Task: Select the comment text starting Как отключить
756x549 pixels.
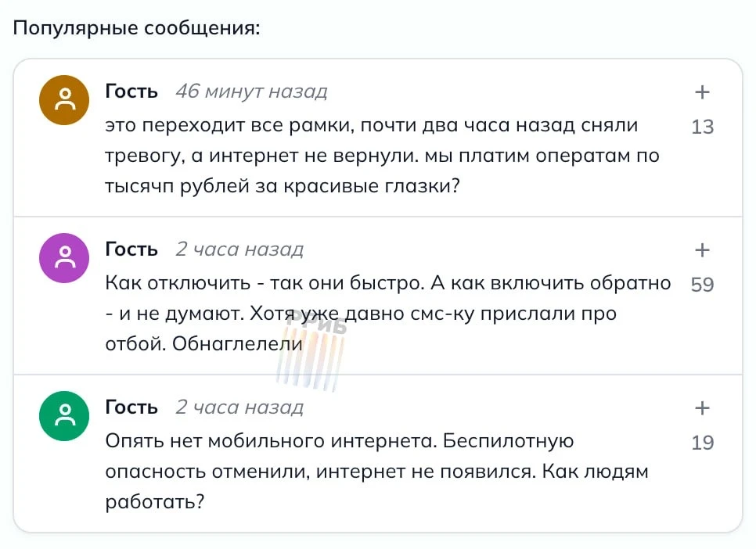Action: (x=388, y=314)
